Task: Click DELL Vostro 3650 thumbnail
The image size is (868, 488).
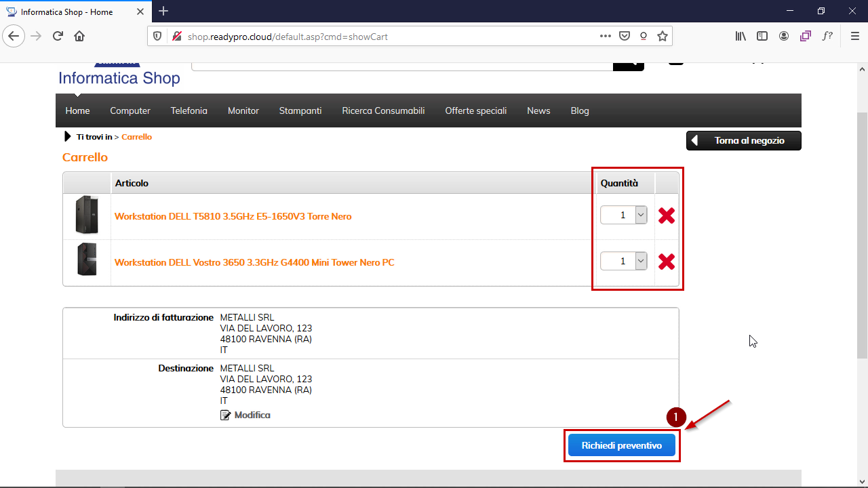Action: (87, 260)
